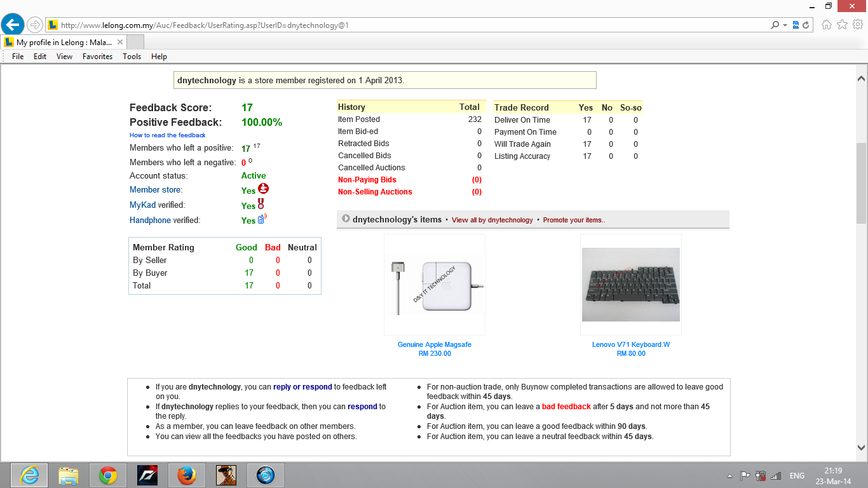The height and width of the screenshot is (488, 868).
Task: Launch Google Chrome from the taskbar
Action: tap(107, 475)
